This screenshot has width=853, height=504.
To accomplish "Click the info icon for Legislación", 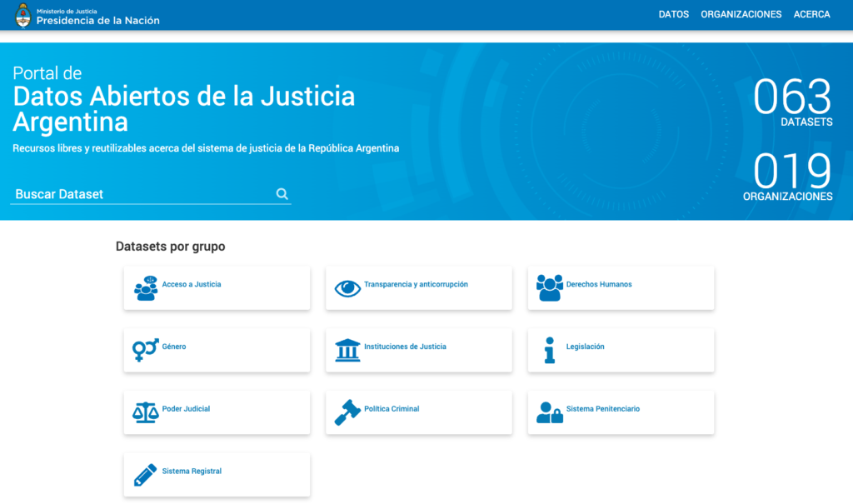I will point(549,350).
